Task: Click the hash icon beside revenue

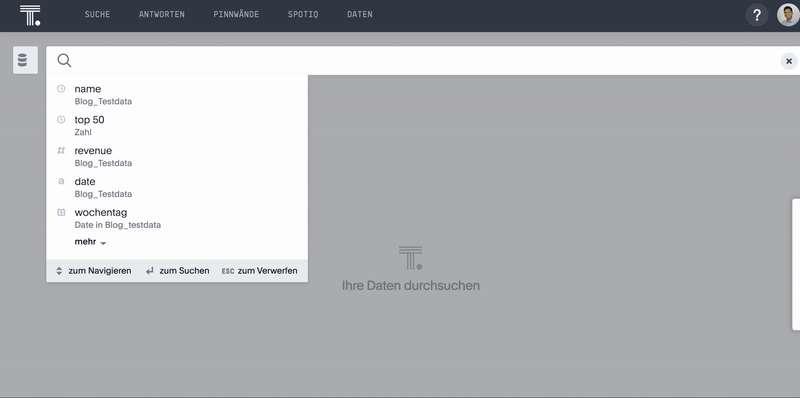Action: pos(61,151)
